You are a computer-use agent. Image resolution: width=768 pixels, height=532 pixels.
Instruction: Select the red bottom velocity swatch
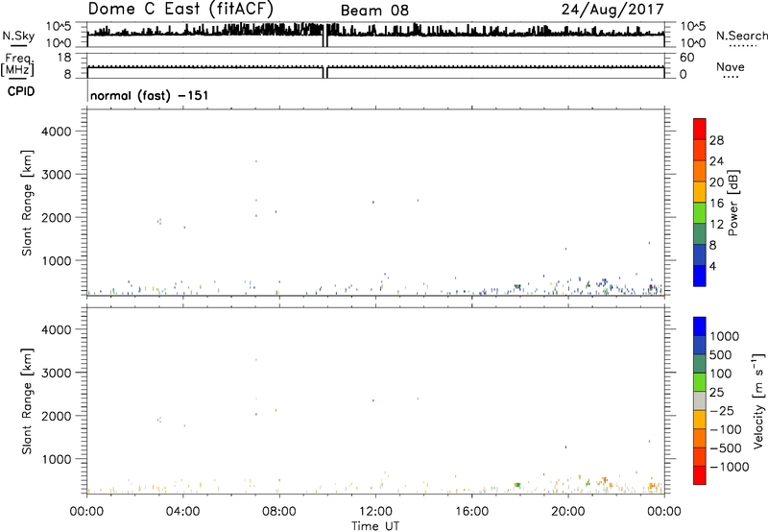pos(700,475)
